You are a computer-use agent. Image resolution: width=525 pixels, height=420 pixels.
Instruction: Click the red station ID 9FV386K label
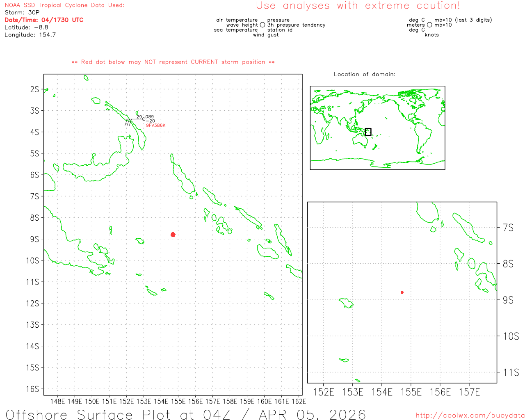[x=156, y=126]
